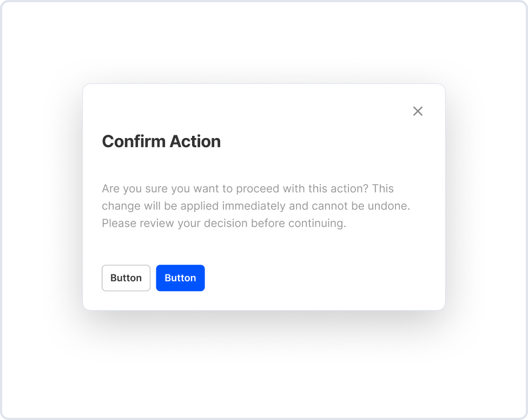
Task: Click the 'Please review your decision' line
Action: point(223,223)
